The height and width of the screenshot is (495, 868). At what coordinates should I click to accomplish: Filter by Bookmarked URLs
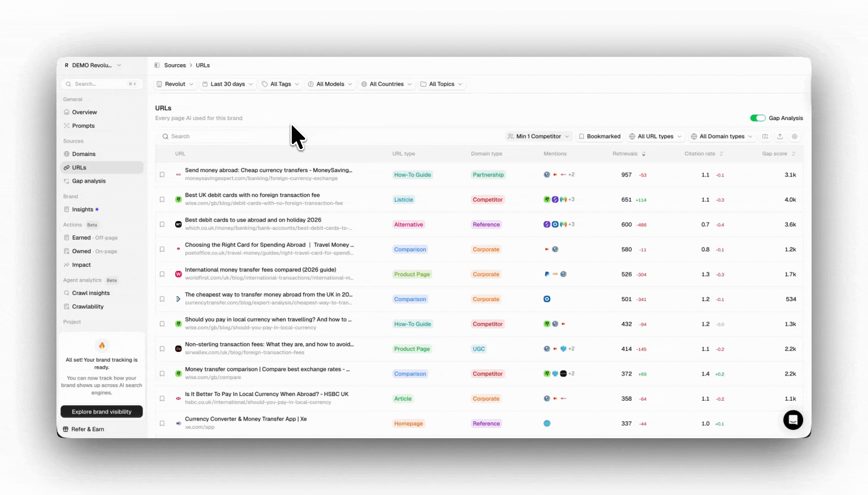pyautogui.click(x=600, y=137)
